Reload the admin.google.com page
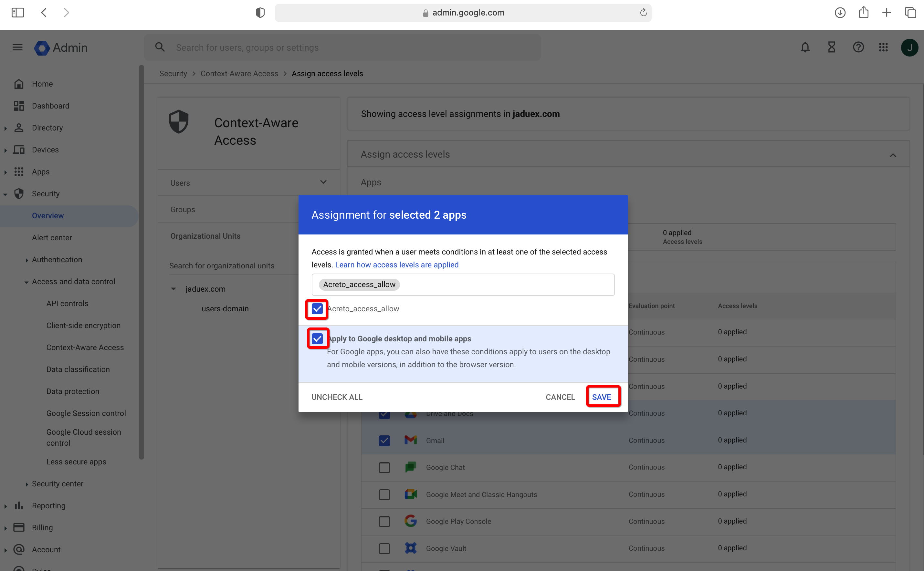 643,13
